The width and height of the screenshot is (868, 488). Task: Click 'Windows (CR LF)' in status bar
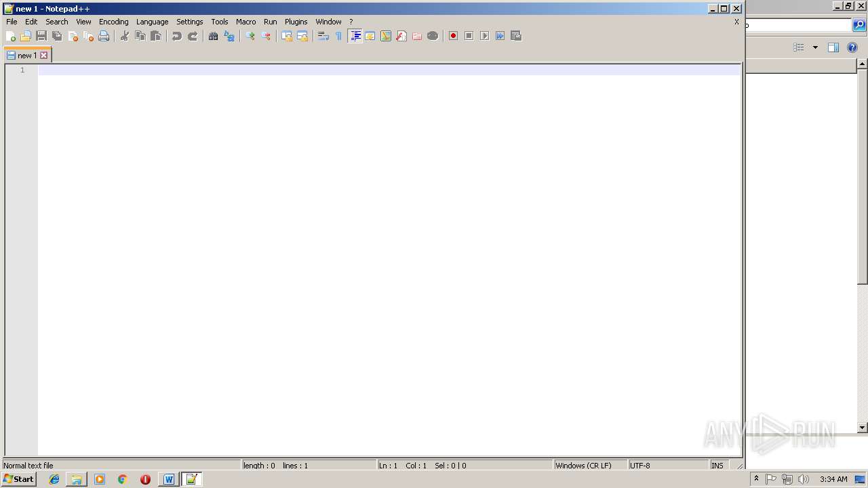pos(590,466)
